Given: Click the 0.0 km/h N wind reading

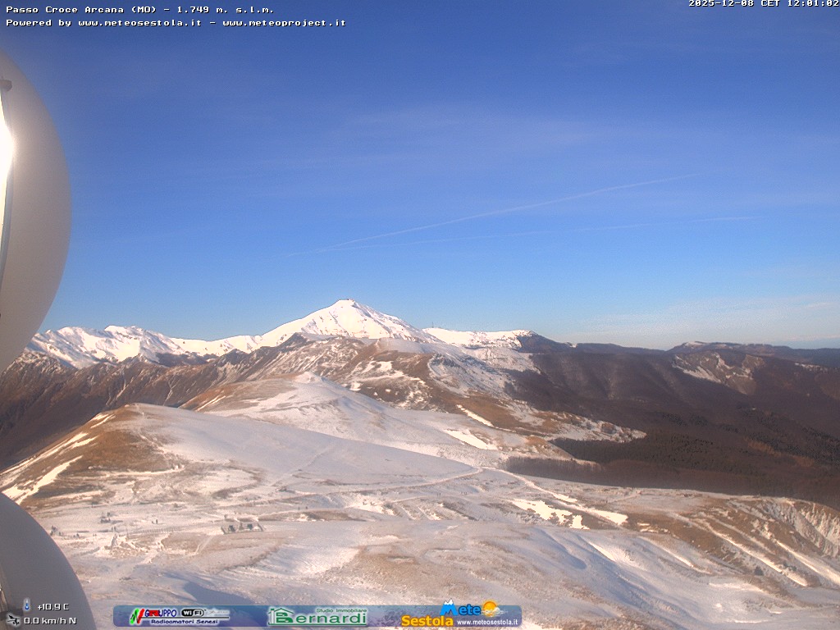Looking at the screenshot, I should (x=49, y=621).
